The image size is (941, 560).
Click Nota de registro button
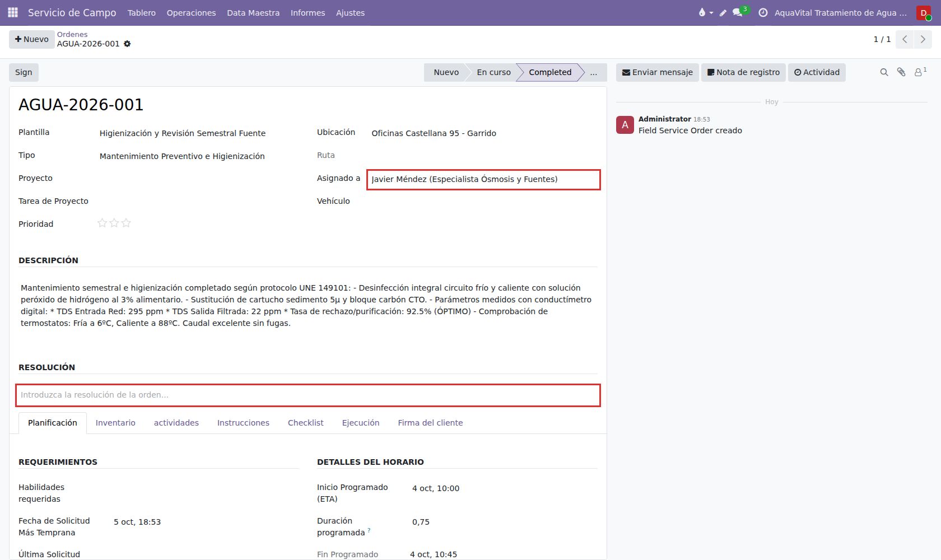click(743, 72)
